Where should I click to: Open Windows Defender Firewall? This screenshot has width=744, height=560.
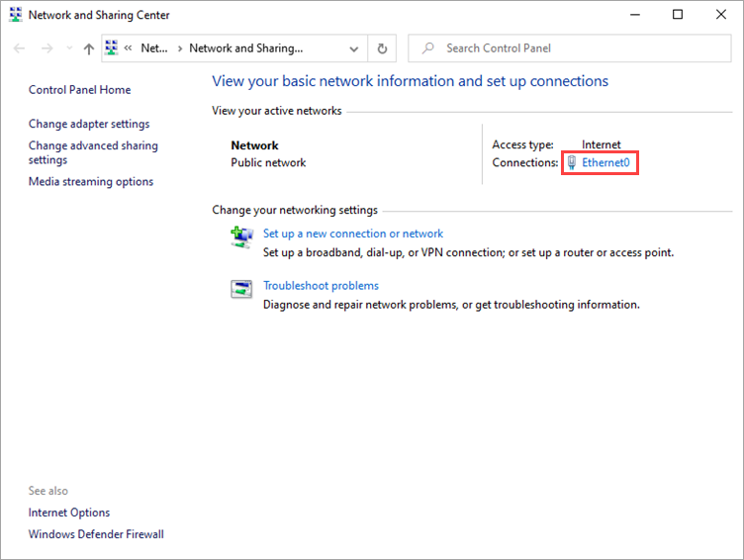click(x=96, y=534)
